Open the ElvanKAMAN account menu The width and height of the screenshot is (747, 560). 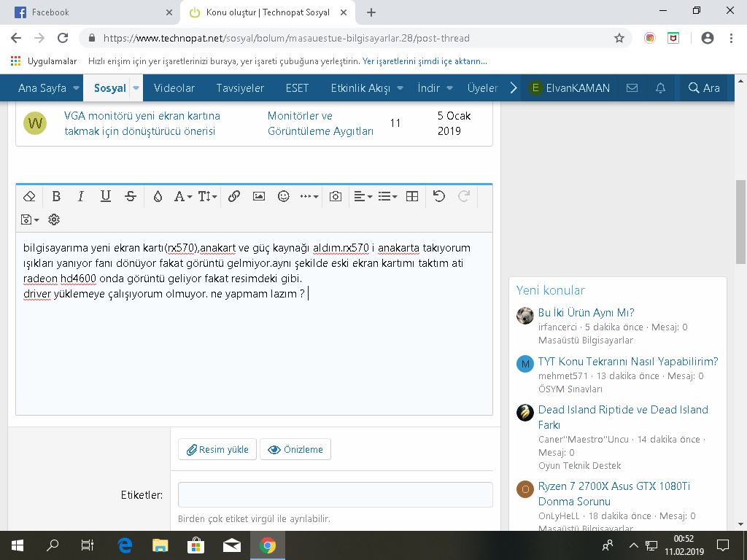[569, 88]
